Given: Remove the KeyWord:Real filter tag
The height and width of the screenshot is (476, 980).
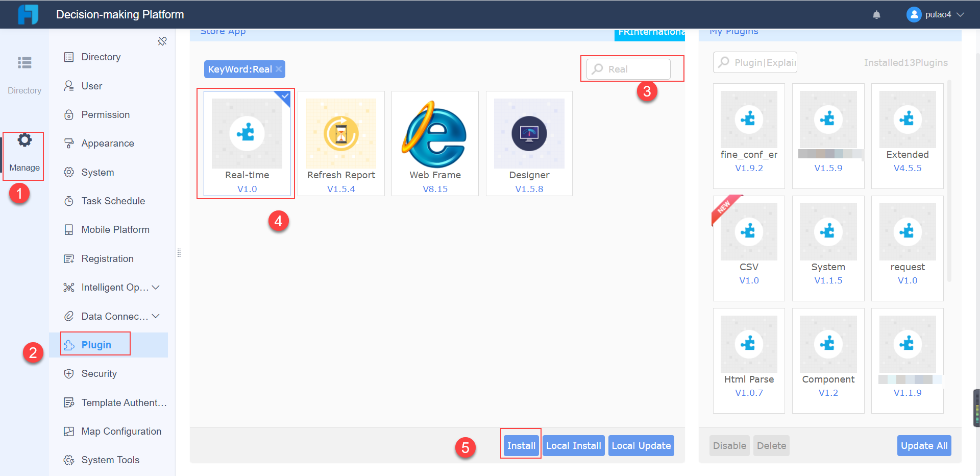Looking at the screenshot, I should pos(279,69).
